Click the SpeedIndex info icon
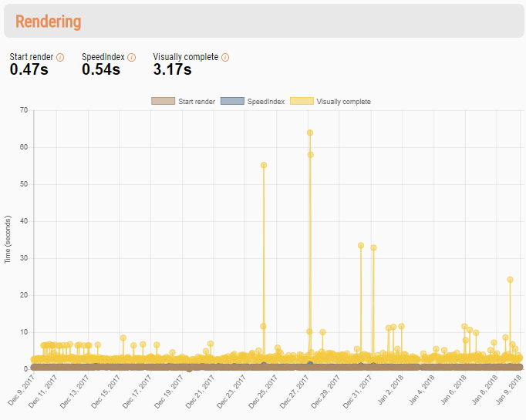The width and height of the screenshot is (526, 420). (x=131, y=57)
